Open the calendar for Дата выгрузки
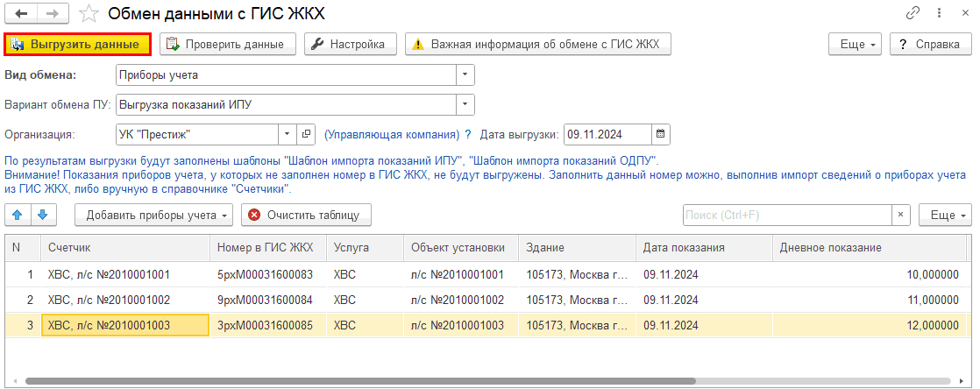The width and height of the screenshot is (980, 389). pos(661,134)
